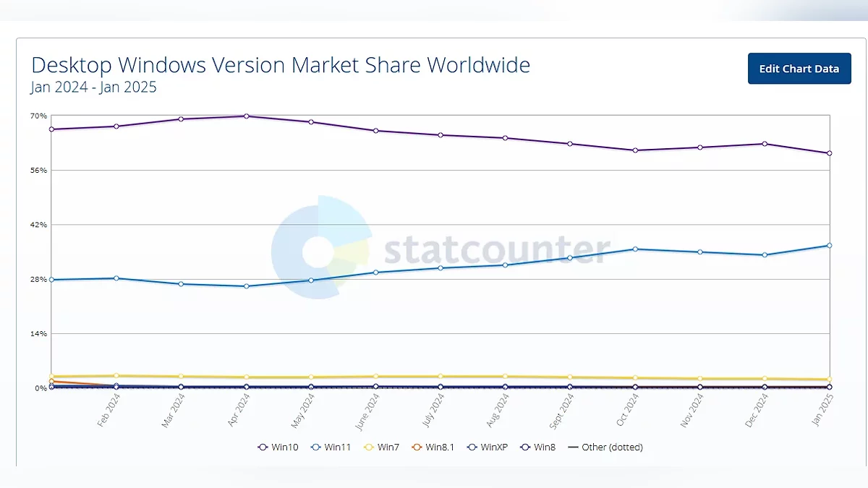Image resolution: width=868 pixels, height=488 pixels.
Task: Toggle the WinXP legend entry
Action: 488,447
